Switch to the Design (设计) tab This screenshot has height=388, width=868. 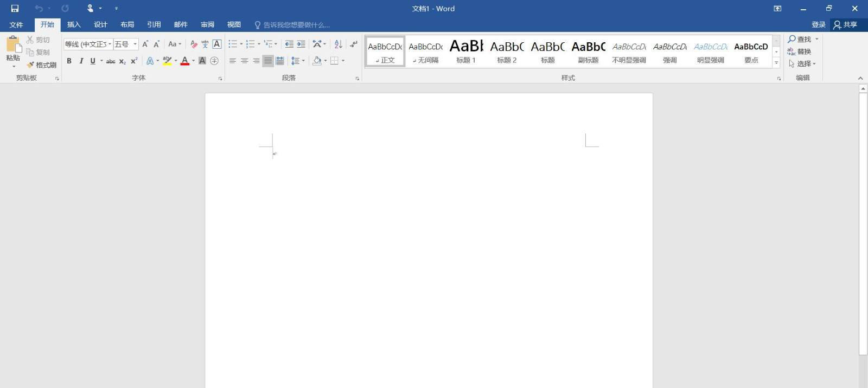[100, 24]
